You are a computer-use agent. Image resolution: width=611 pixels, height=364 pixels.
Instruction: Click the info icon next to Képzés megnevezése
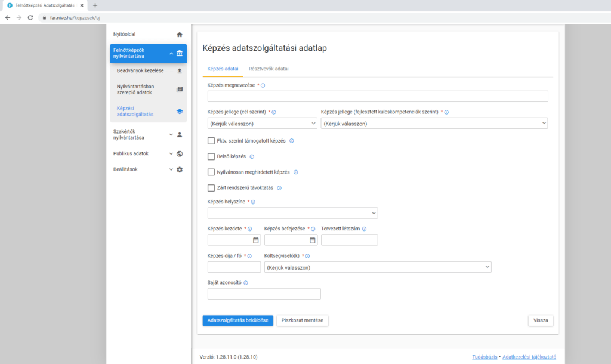point(263,85)
